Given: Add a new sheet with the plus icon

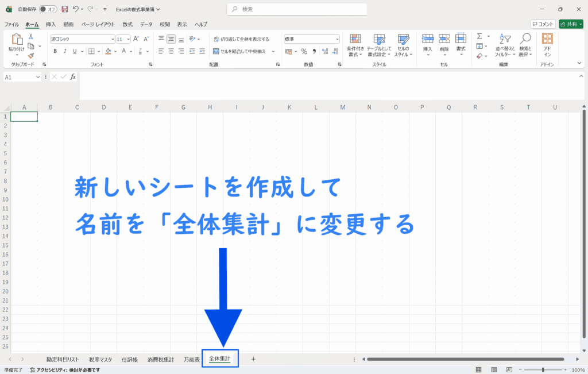Looking at the screenshot, I should [253, 359].
